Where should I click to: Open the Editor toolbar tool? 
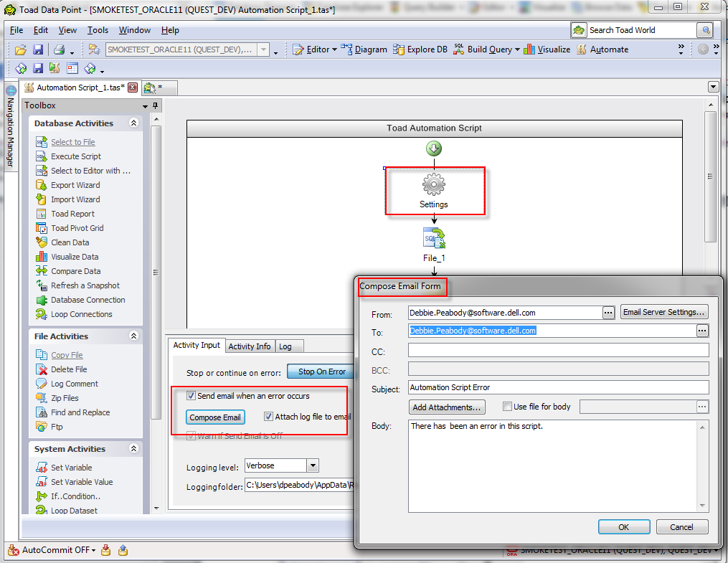314,49
